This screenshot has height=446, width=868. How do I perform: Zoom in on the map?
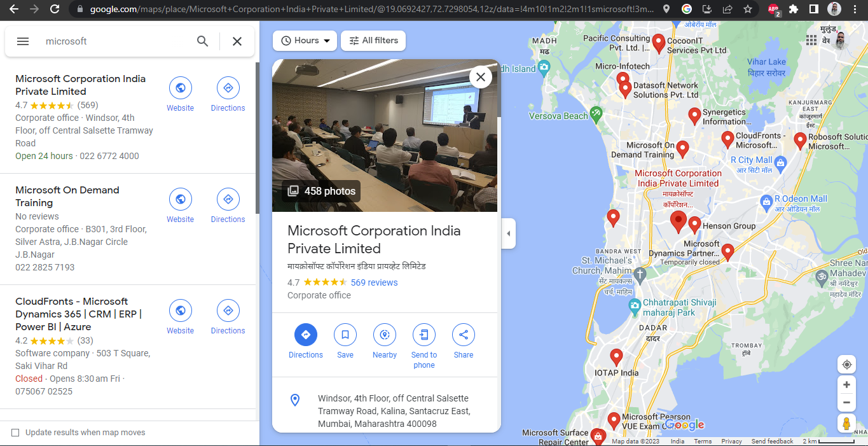(846, 385)
